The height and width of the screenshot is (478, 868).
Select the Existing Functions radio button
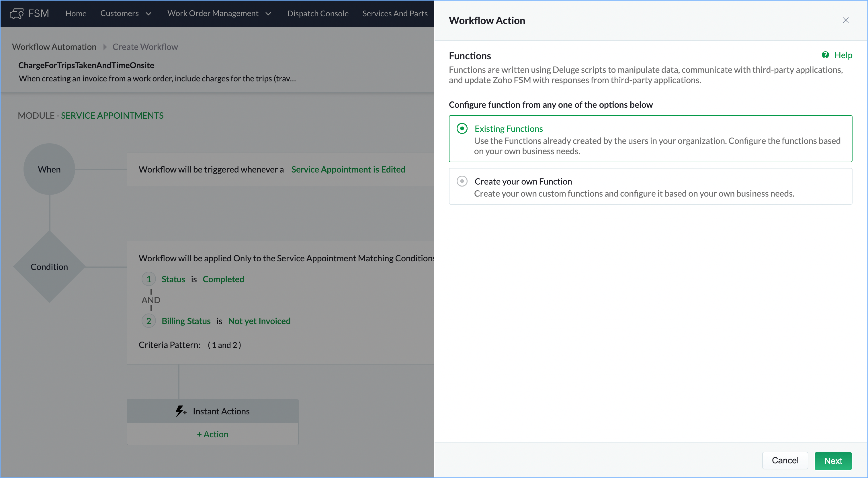click(462, 128)
